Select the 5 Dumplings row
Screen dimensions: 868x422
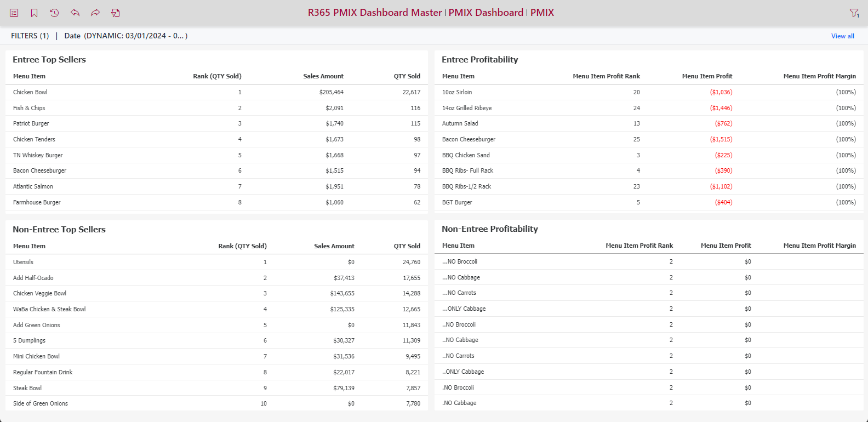(216, 340)
